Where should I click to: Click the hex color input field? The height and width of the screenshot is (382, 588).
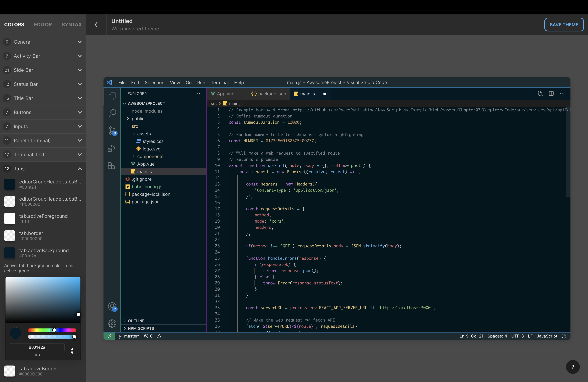click(x=37, y=347)
